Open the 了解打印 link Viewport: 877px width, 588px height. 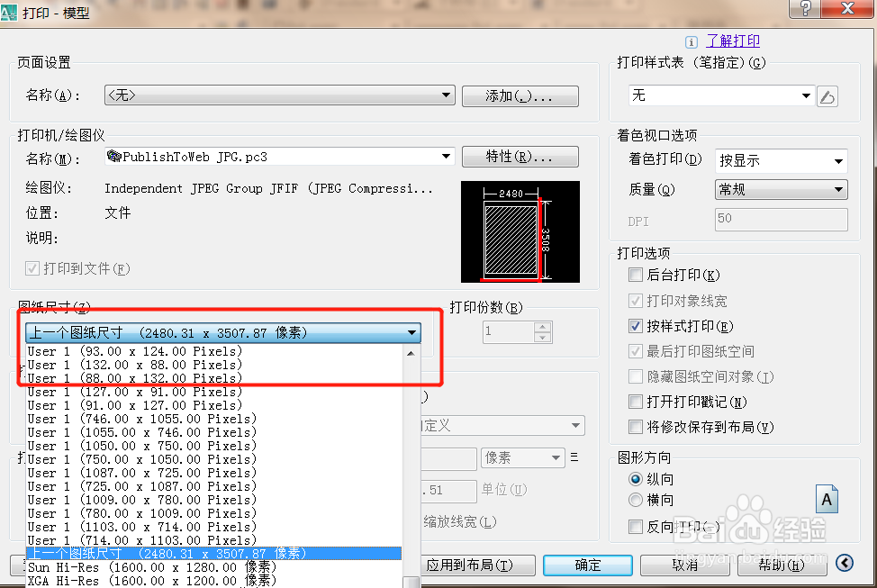pos(733,41)
